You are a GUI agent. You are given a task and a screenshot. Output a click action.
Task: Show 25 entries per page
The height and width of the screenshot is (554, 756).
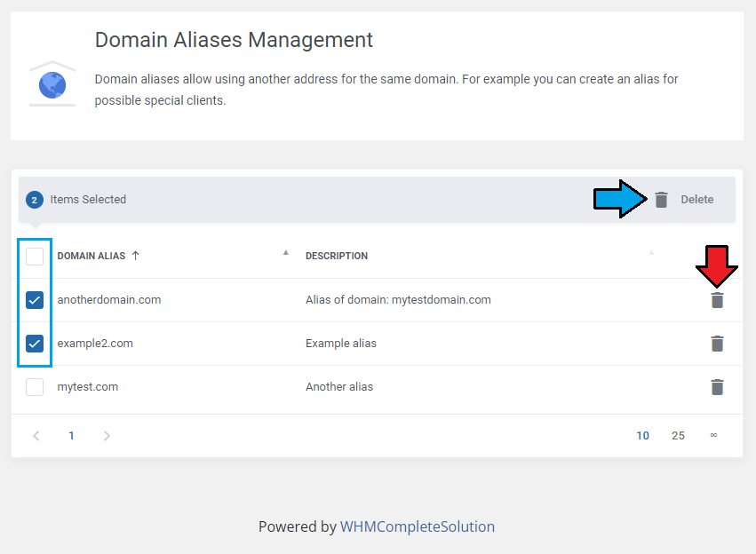[678, 436]
